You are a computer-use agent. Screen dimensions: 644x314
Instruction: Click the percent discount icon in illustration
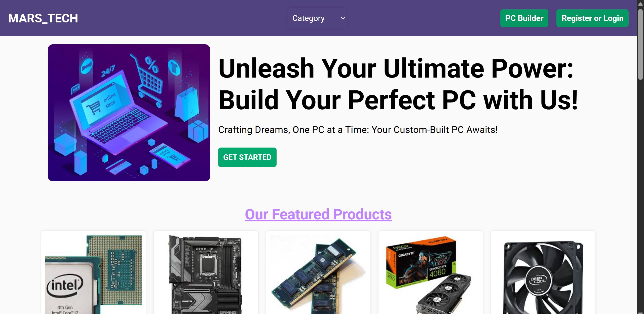point(151,65)
